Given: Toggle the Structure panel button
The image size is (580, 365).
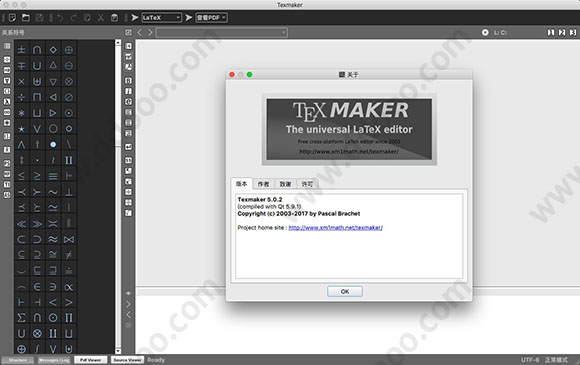Looking at the screenshot, I should click(x=18, y=360).
